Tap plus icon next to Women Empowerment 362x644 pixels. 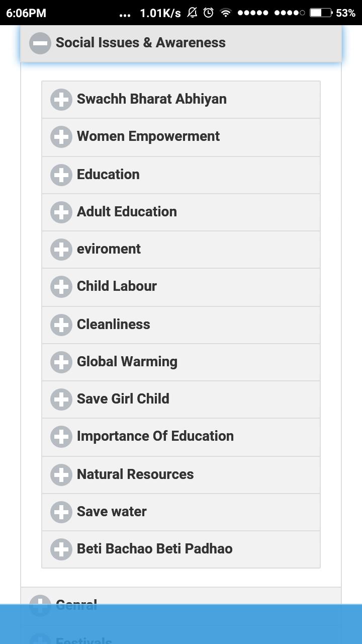pyautogui.click(x=61, y=137)
